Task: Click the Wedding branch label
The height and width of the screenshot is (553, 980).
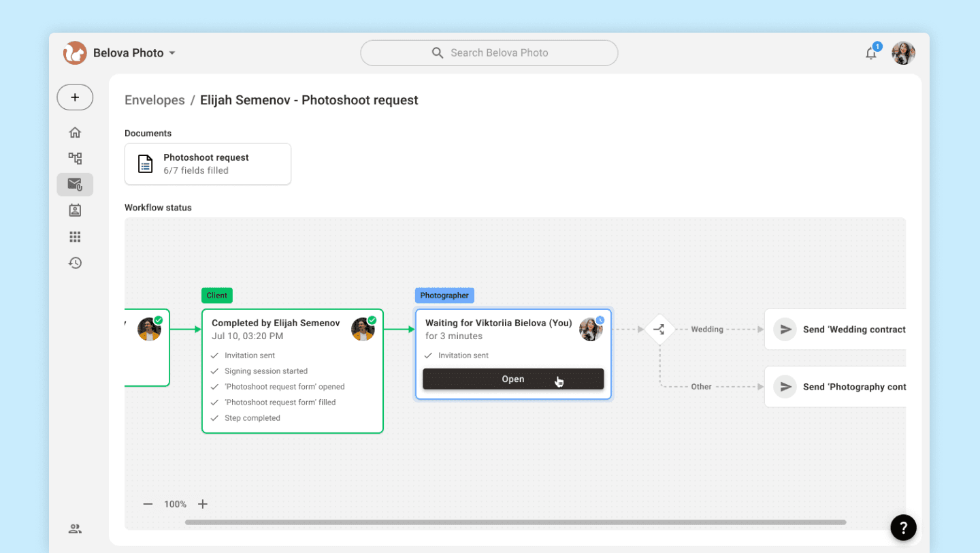Action: (707, 330)
